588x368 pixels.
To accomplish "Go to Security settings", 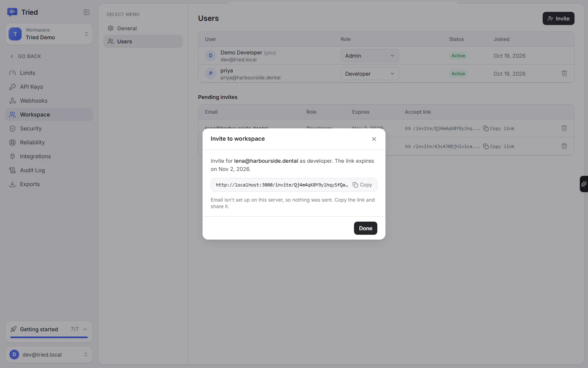I will pyautogui.click(x=49, y=128).
